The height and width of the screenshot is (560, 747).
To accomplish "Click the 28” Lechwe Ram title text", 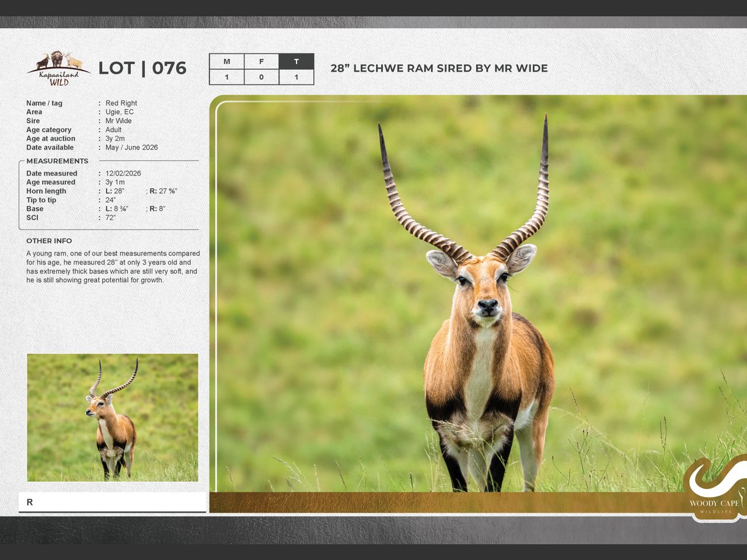I will pyautogui.click(x=439, y=68).
